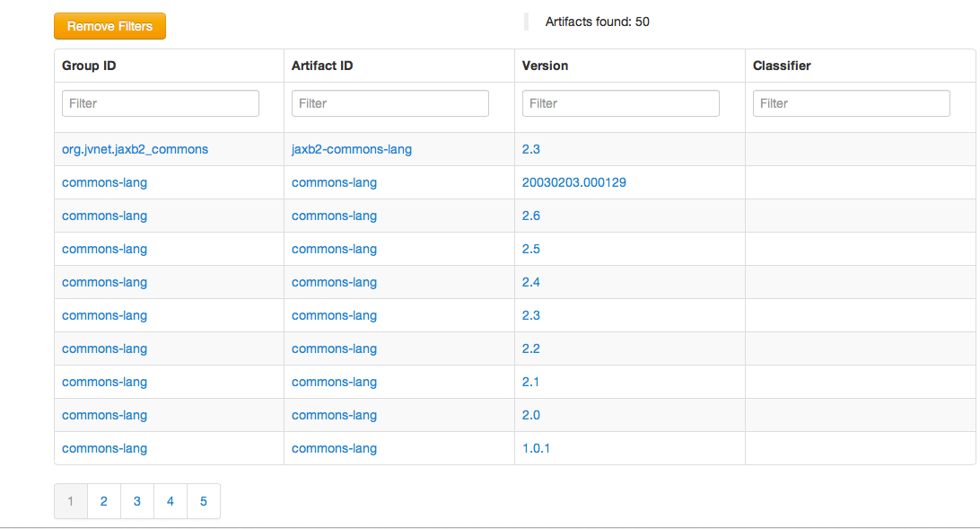Click the Remove Filters button
980x529 pixels.
(x=109, y=26)
